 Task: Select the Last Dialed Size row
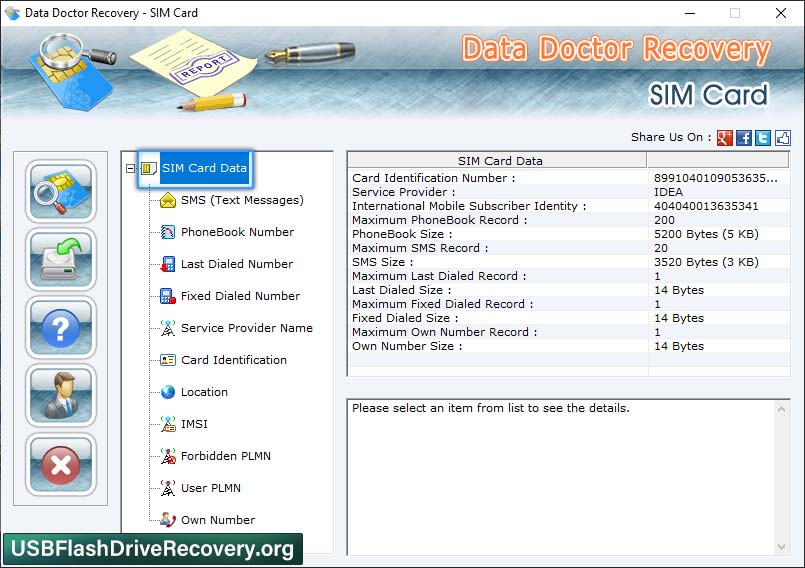pyautogui.click(x=568, y=290)
